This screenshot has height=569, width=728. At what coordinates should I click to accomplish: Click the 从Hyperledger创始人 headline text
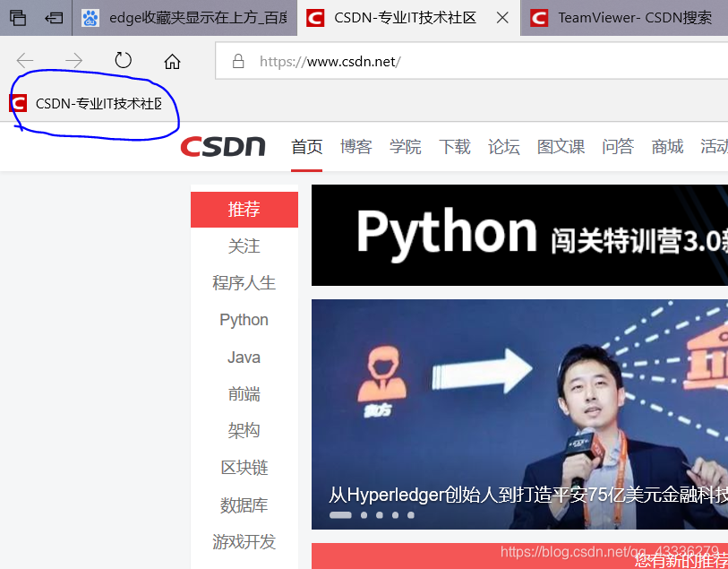click(x=528, y=496)
